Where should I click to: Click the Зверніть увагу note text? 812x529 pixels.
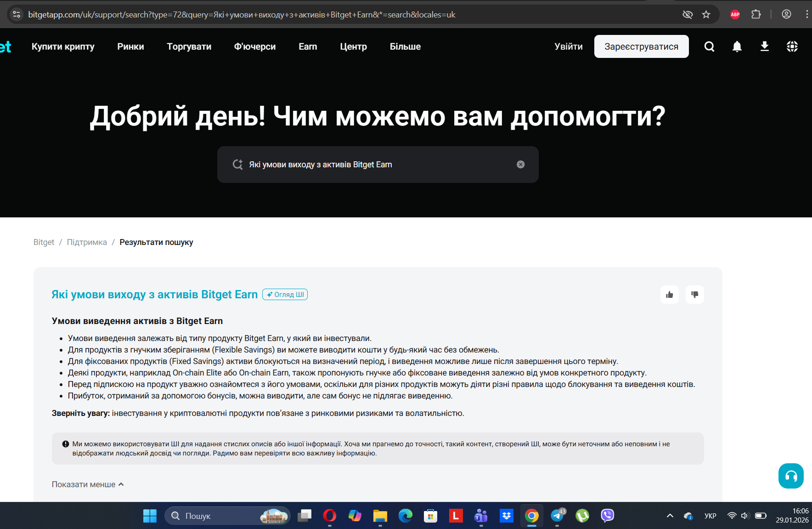pos(258,413)
